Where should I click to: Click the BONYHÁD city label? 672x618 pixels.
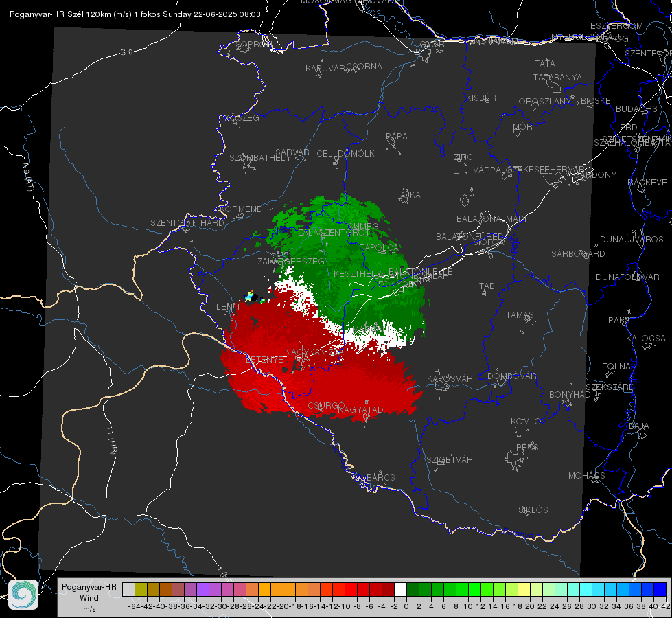click(x=570, y=395)
